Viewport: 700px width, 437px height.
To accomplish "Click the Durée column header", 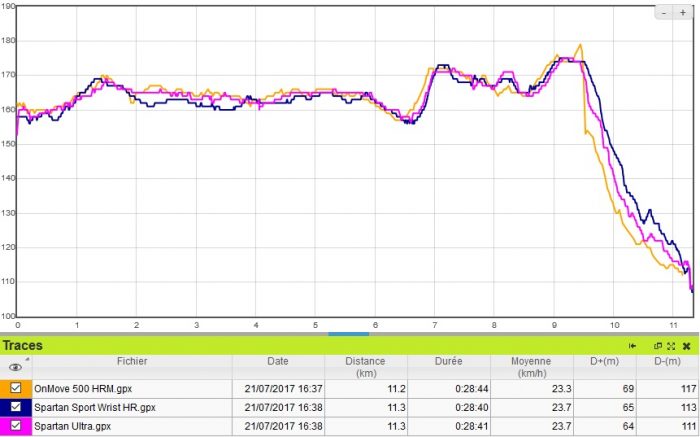I will point(448,361).
